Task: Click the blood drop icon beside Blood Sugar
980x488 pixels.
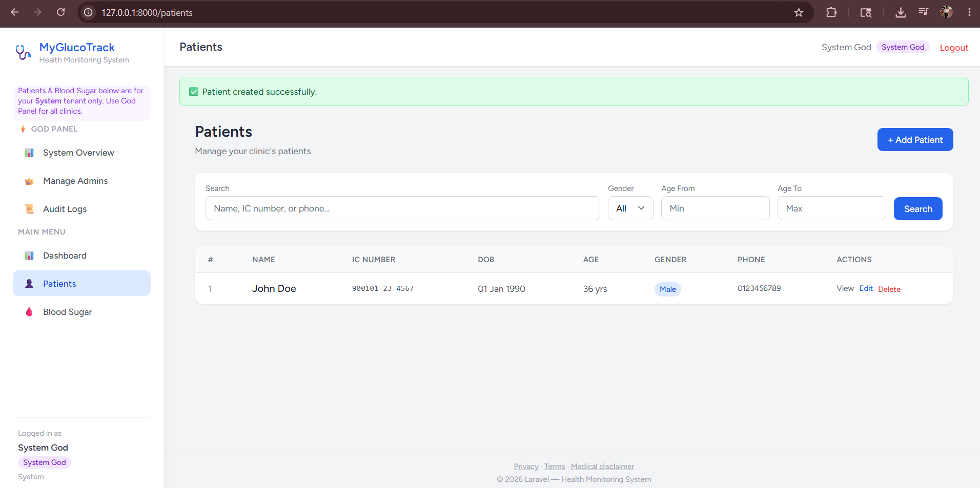Action: 29,312
